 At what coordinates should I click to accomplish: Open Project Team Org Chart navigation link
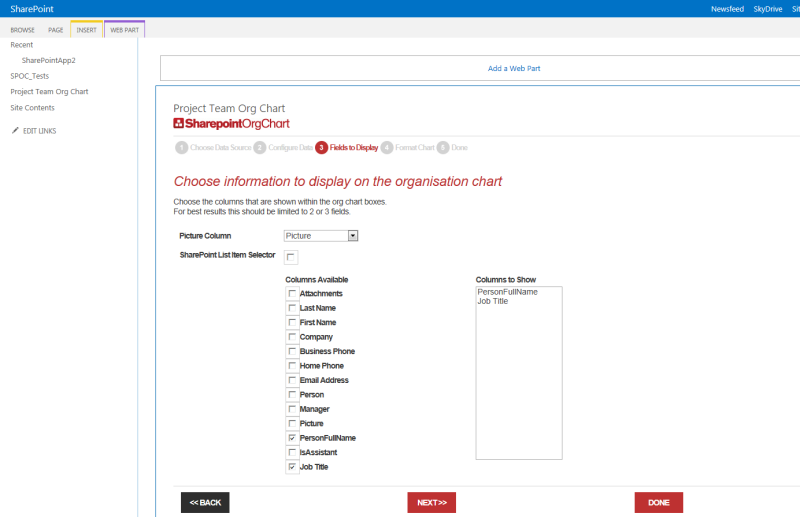(x=49, y=92)
